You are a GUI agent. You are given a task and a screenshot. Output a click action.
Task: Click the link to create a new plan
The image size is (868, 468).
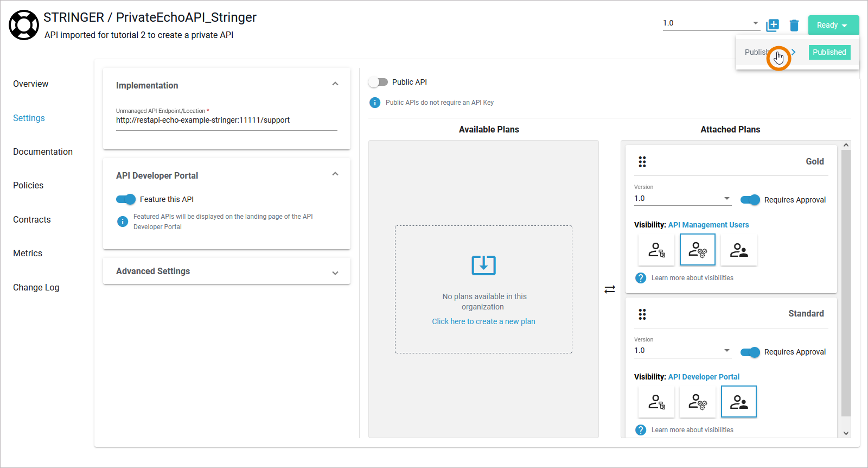[483, 321]
